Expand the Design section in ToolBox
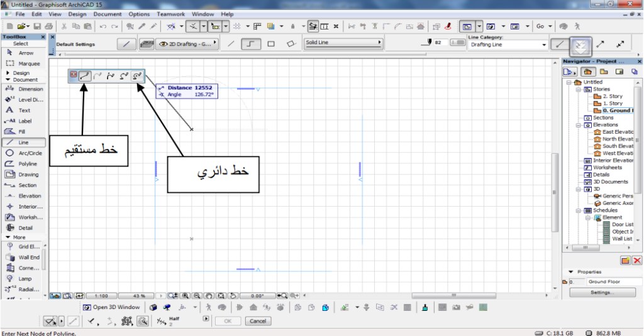Screen dimensions: 644x336 click(8, 73)
